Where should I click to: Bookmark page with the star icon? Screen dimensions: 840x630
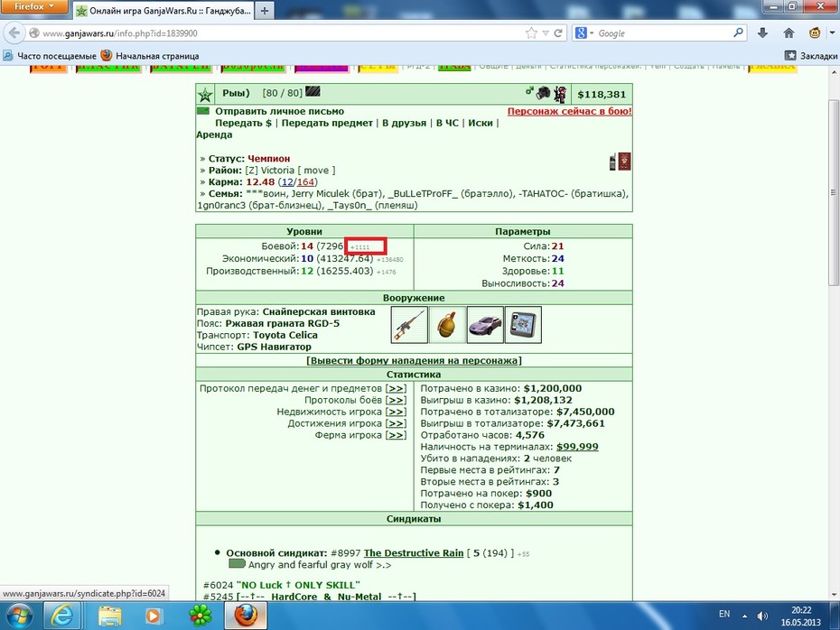point(531,33)
